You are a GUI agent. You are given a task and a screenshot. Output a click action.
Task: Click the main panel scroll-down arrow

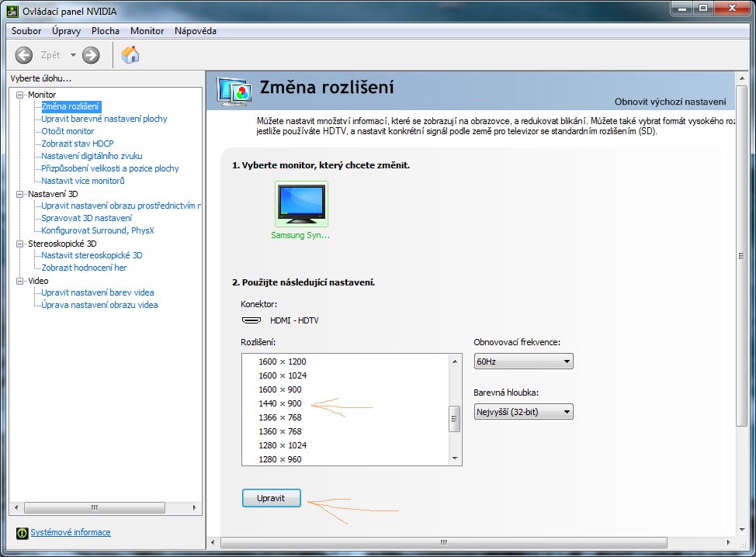click(x=741, y=530)
